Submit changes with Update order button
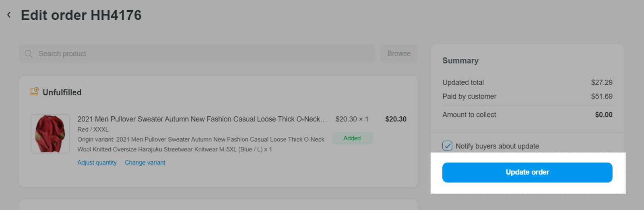The image size is (644, 210). click(x=527, y=173)
